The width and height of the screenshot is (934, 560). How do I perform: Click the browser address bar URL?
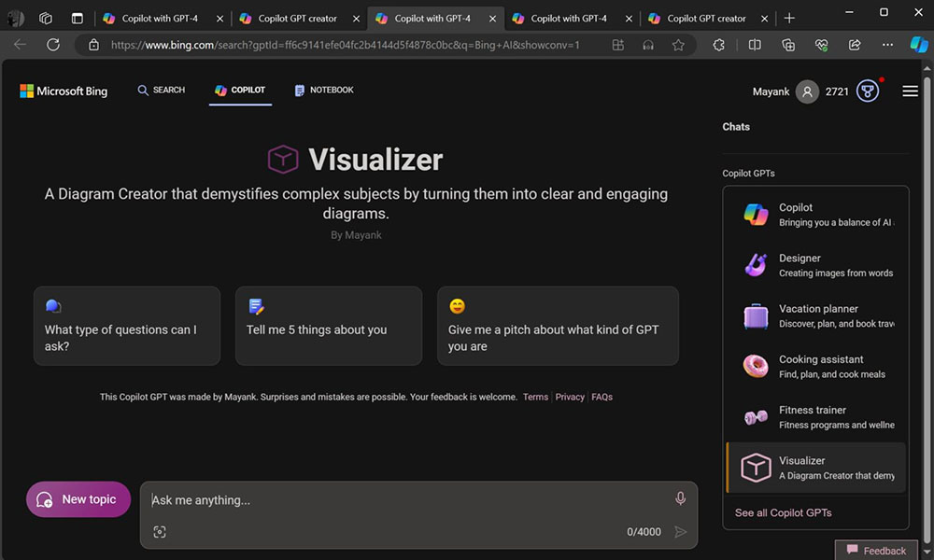tap(345, 45)
